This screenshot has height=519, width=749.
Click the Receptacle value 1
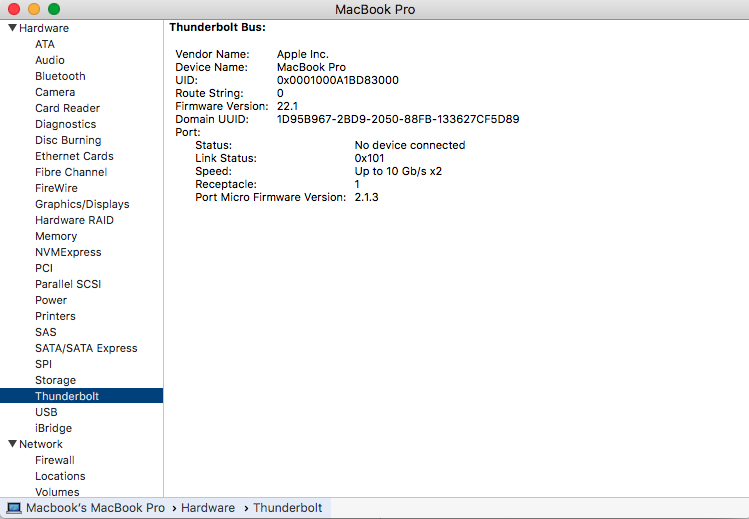pos(357,184)
